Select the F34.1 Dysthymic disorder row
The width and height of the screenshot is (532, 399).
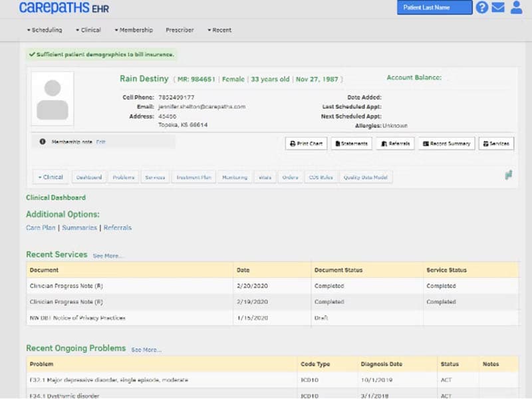click(273, 395)
